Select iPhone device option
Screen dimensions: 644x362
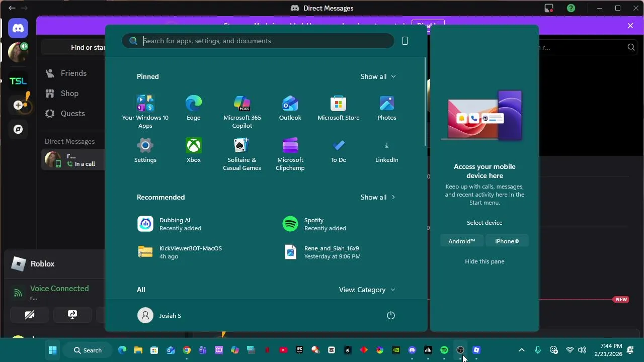pos(507,241)
